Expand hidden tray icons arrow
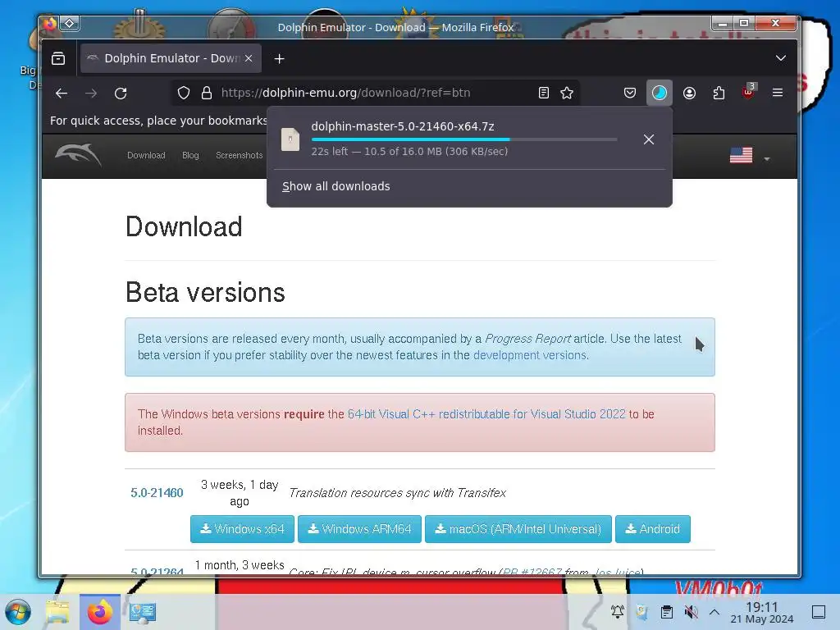Image resolution: width=840 pixels, height=630 pixels. pos(714,611)
